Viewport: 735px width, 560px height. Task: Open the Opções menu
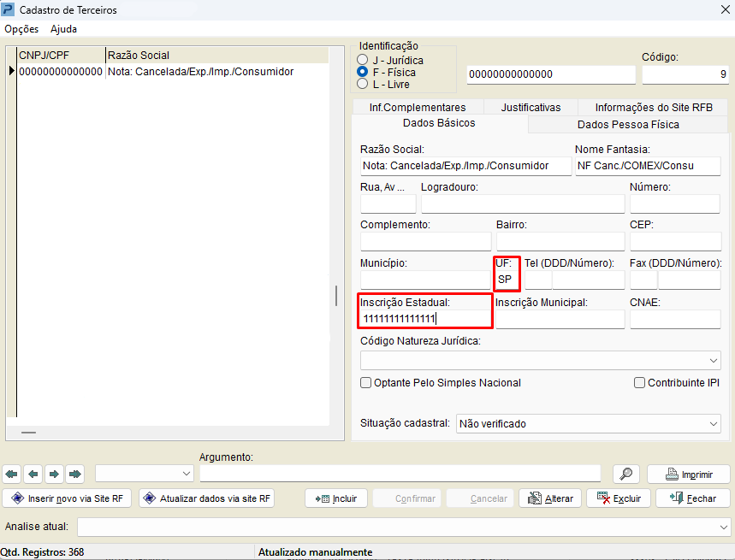[x=21, y=29]
